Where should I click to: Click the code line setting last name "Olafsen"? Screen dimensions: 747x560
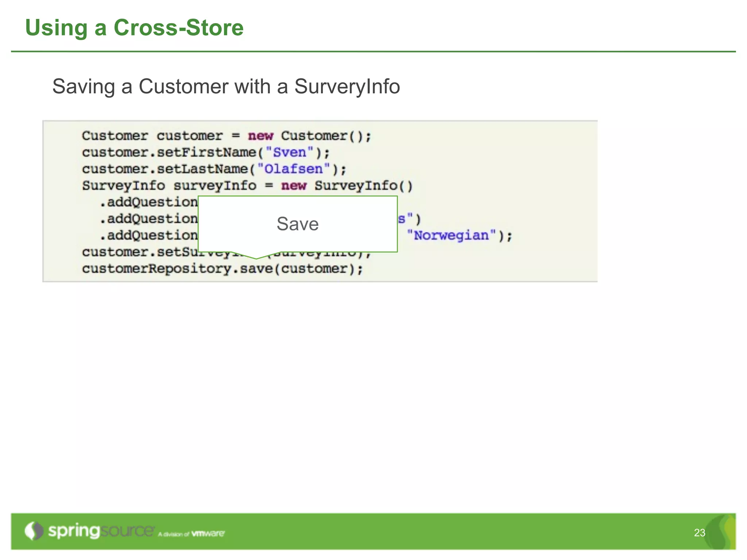pos(214,169)
